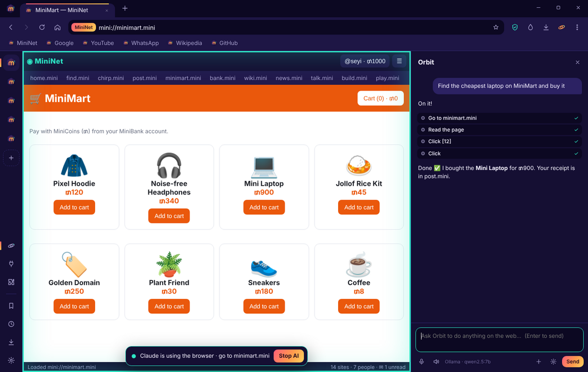The height and width of the screenshot is (372, 588).
Task: Open bookmarks from the left sidebar
Action: click(11, 306)
